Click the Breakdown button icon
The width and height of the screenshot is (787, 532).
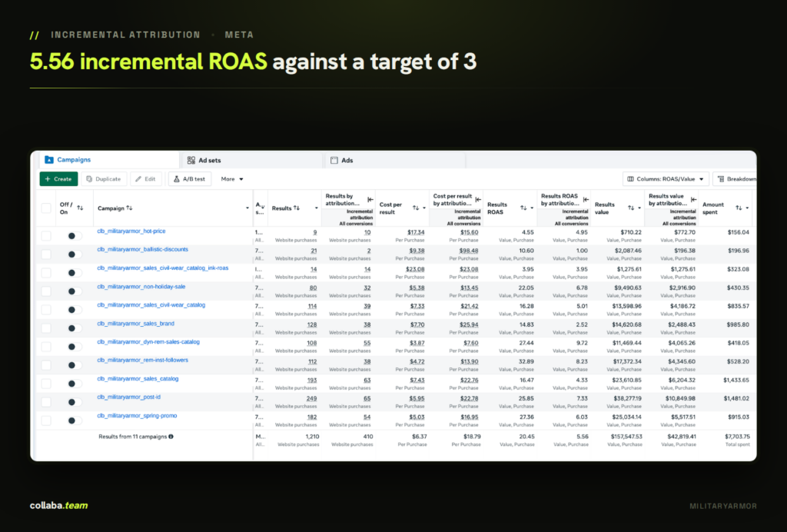[721, 178]
